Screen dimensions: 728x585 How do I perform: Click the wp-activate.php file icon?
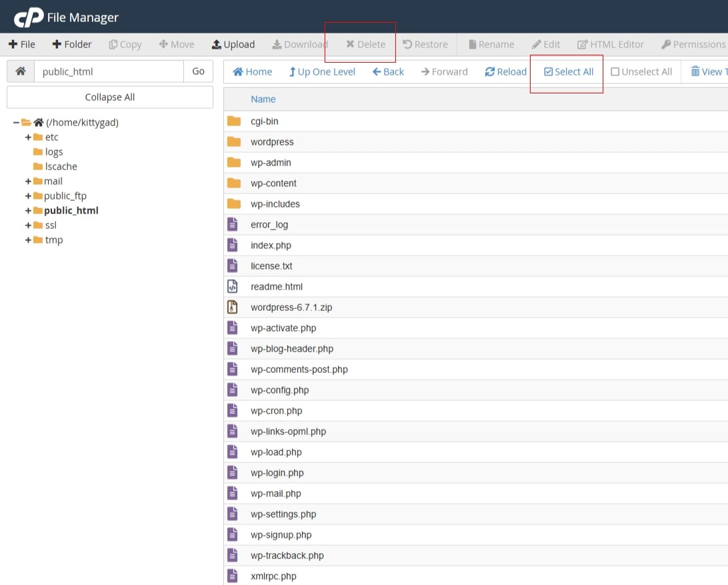[x=233, y=328]
